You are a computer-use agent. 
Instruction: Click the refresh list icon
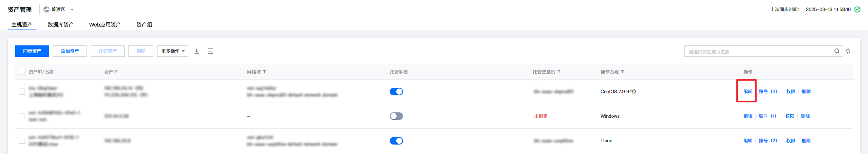[848, 51]
